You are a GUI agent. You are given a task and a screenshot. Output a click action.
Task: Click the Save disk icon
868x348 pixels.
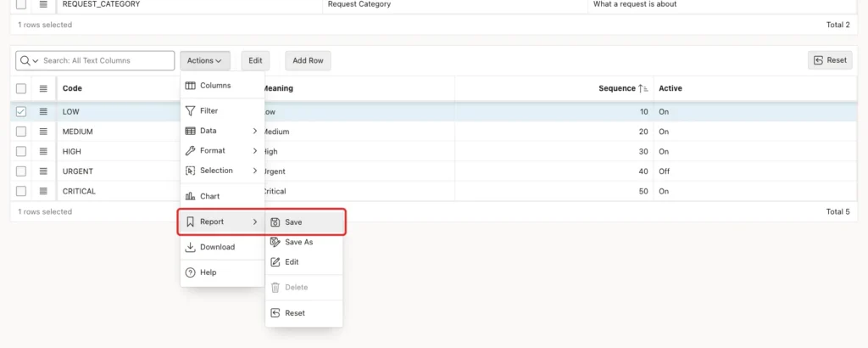[x=275, y=222]
